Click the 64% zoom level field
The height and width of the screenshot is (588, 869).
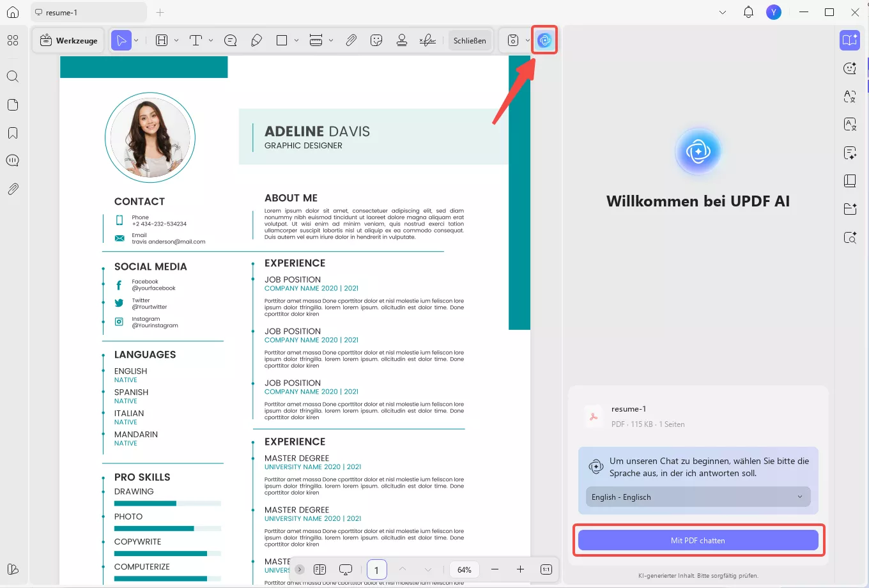[x=465, y=569]
